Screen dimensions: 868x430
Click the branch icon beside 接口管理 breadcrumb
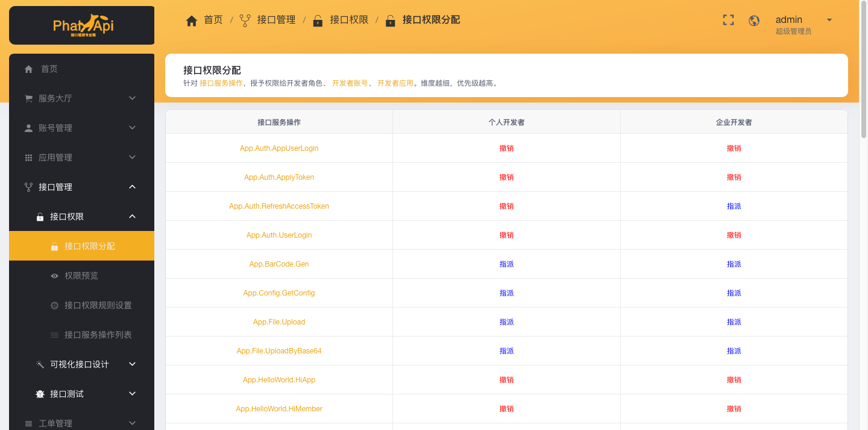(x=245, y=21)
